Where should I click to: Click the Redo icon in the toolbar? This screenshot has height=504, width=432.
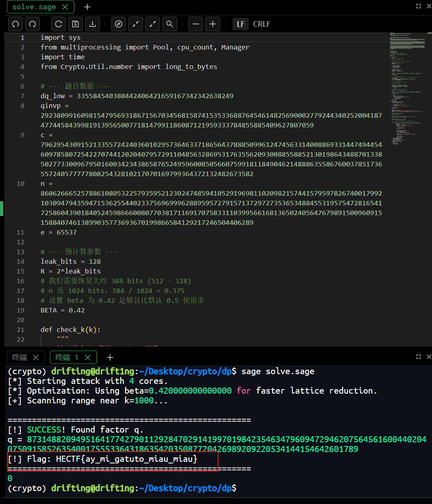[x=32, y=24]
